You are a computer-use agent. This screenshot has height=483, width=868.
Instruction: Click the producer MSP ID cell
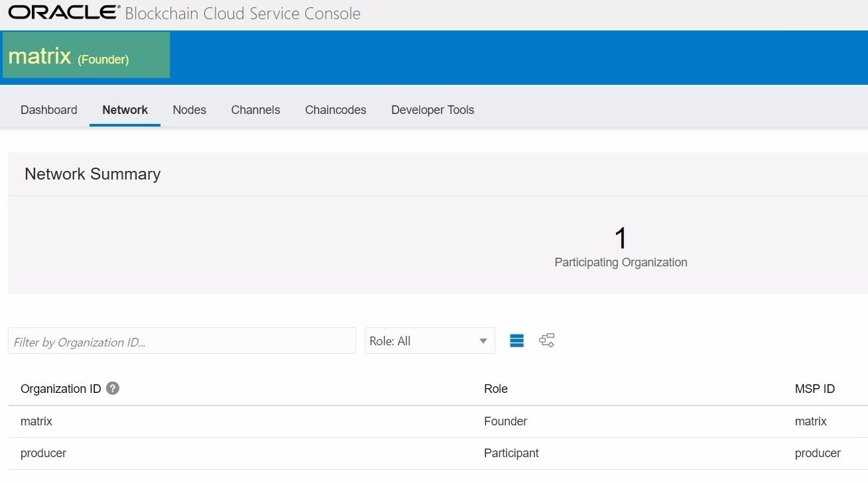pos(818,453)
